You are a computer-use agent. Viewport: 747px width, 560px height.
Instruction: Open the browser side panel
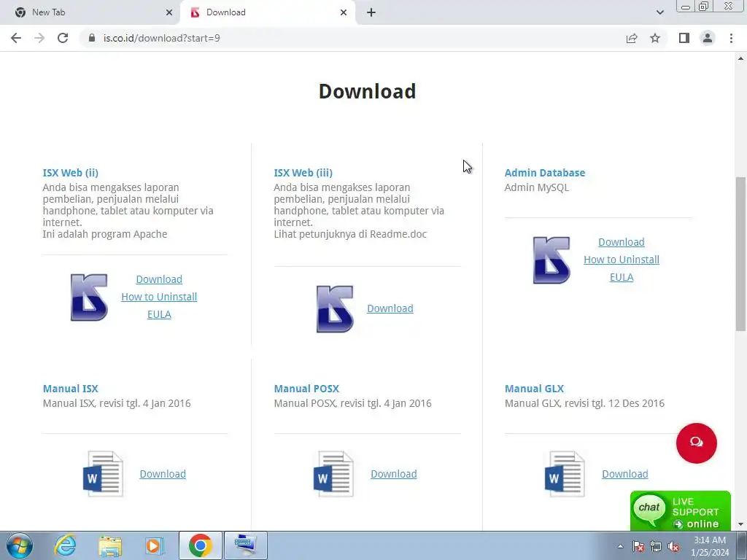point(684,38)
